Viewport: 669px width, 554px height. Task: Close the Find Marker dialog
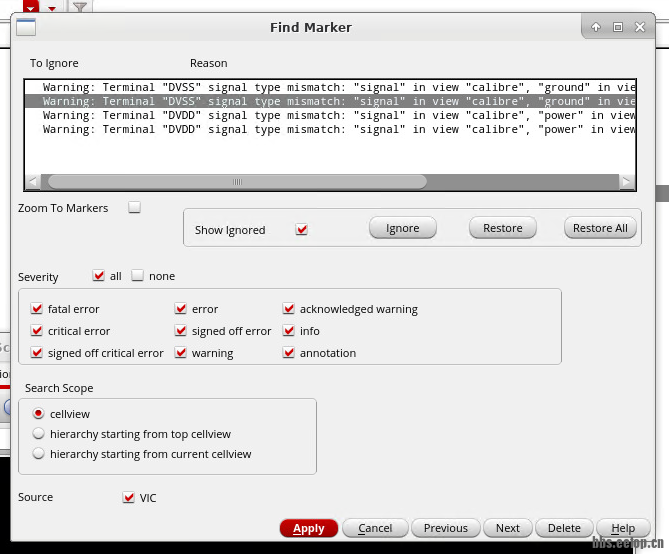(x=640, y=27)
